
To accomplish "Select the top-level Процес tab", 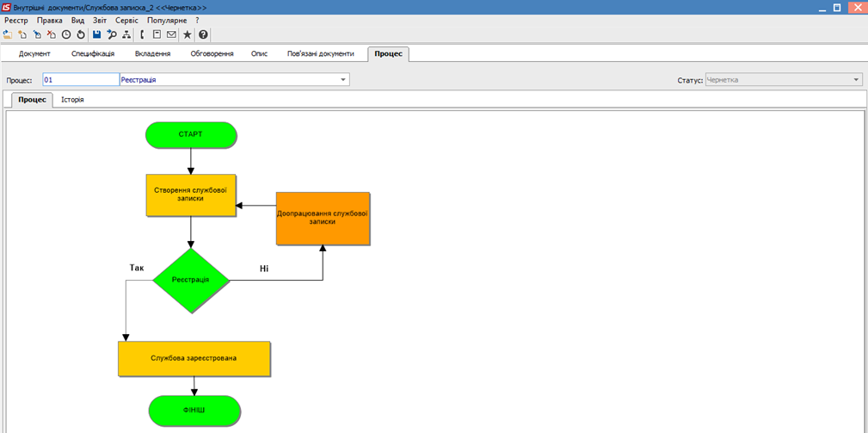I will (389, 53).
